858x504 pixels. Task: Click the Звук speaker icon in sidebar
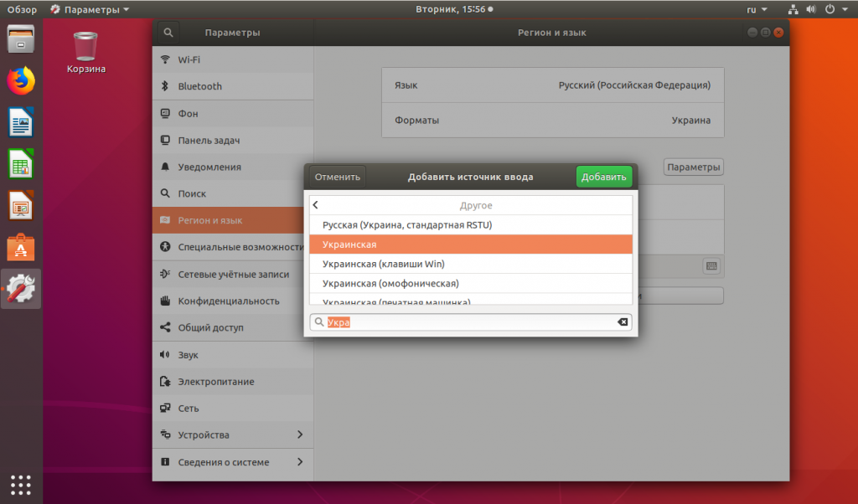pos(165,354)
